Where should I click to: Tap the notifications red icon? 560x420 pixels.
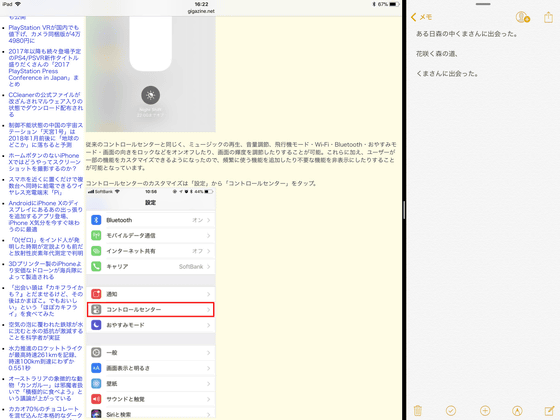tap(96, 294)
